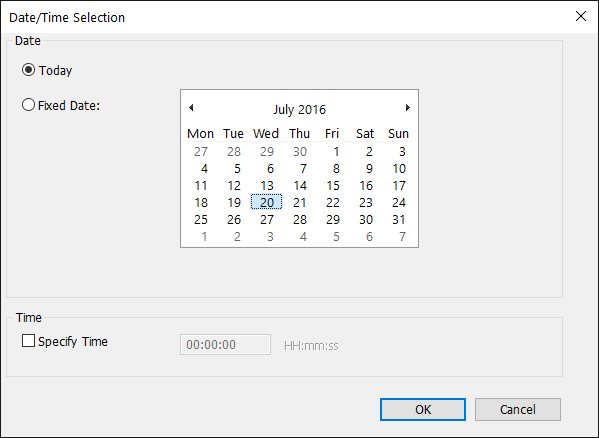The height and width of the screenshot is (438, 599).
Task: Choose July 23 in Sat column
Action: (x=366, y=202)
